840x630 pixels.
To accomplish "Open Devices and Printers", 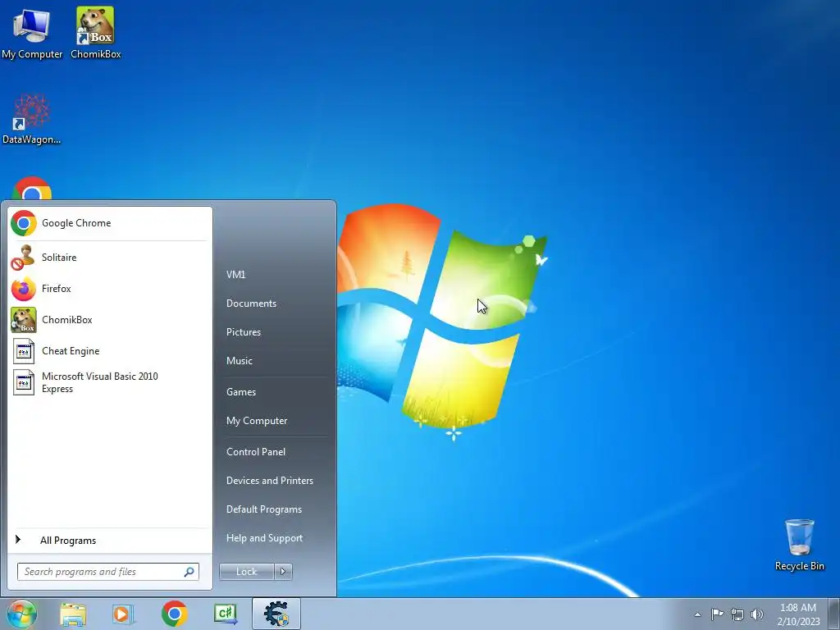I will coord(269,481).
